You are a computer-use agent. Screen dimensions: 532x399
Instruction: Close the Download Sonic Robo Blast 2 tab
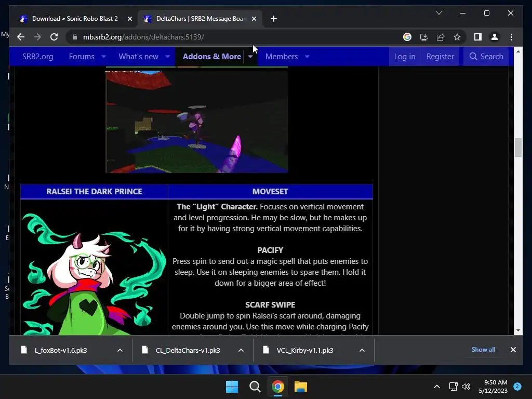129,19
